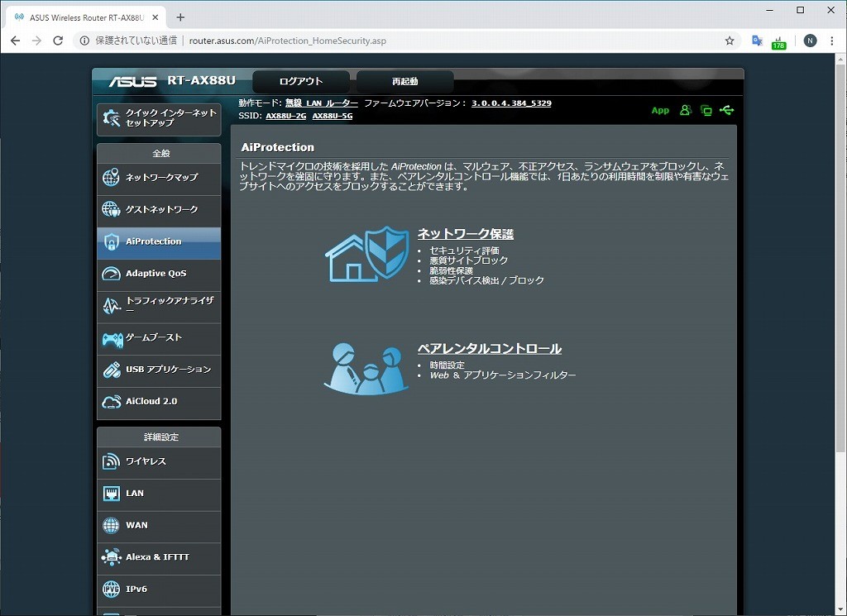Click the Game Boost gamepad icon
Screen dimensions: 847x616
click(112, 338)
